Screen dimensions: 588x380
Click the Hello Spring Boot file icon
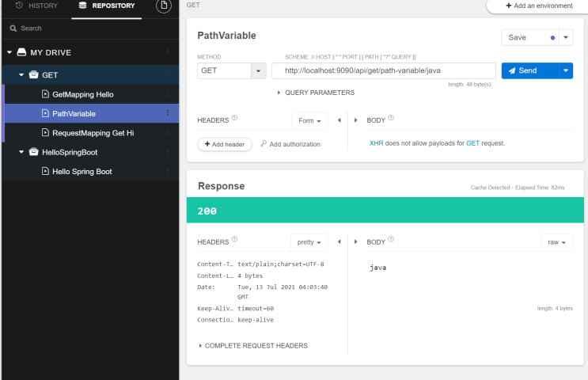[45, 172]
